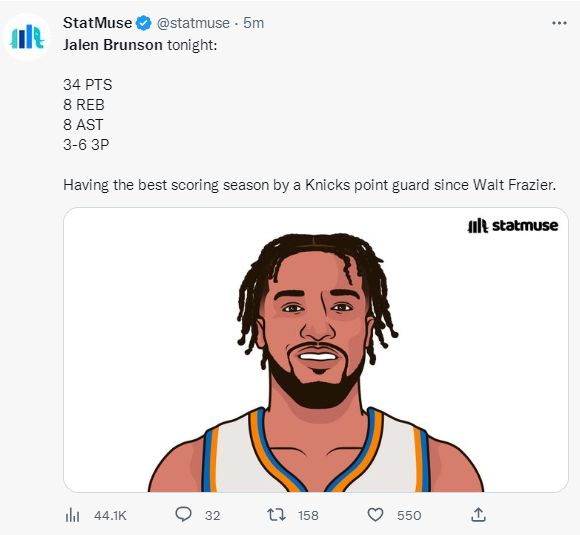Like the tweet with heart icon

click(375, 515)
